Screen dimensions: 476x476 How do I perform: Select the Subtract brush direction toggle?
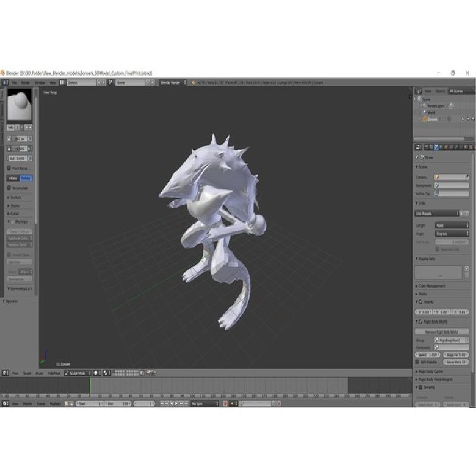pyautogui.click(x=26, y=178)
